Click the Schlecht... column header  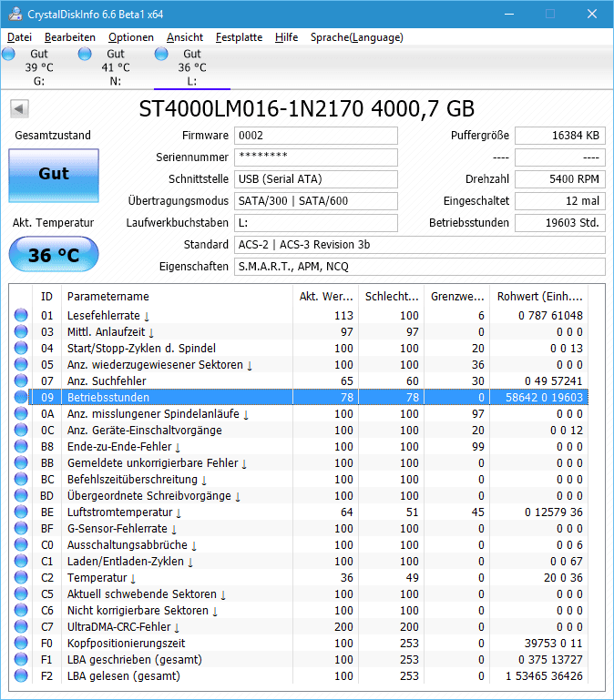point(392,297)
